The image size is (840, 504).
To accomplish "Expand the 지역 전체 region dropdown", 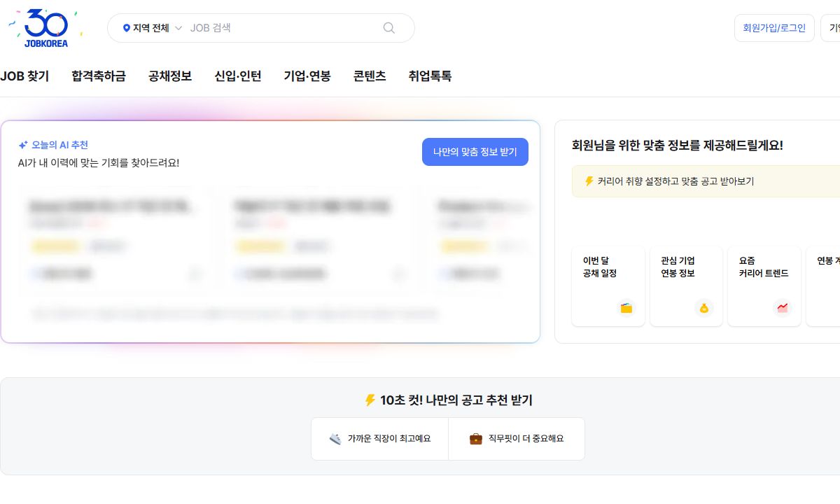I will [153, 28].
